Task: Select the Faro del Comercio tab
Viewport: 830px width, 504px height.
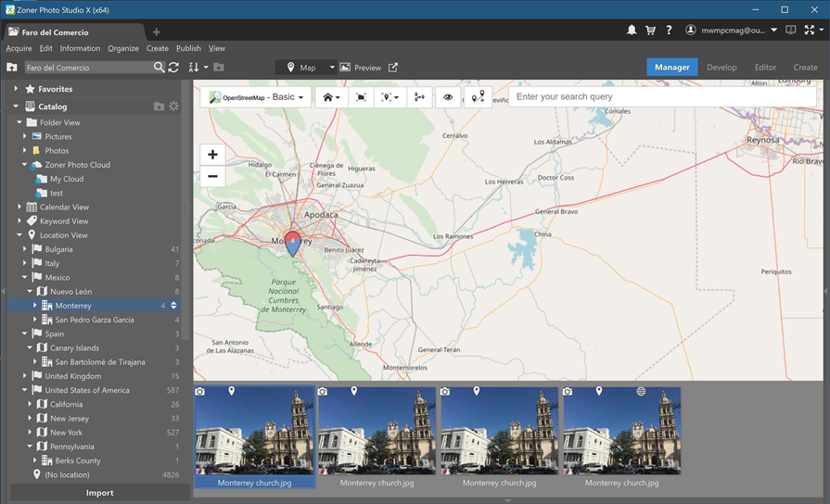Action: point(72,32)
